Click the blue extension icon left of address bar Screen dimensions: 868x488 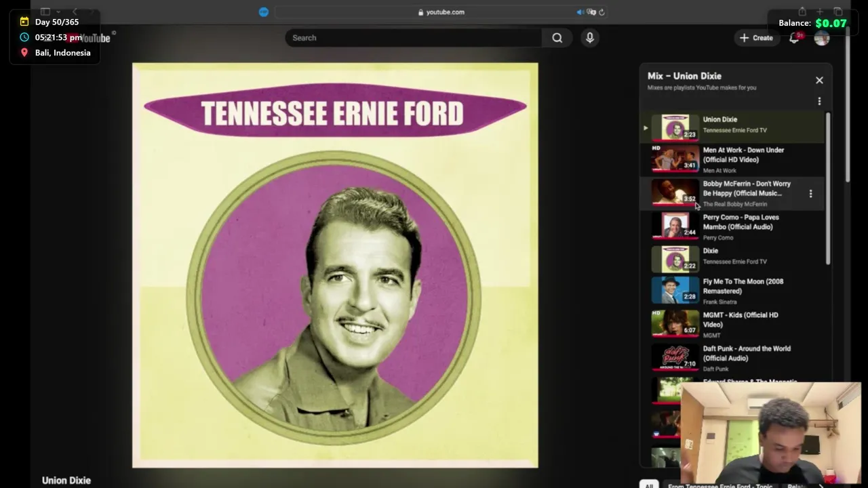coord(264,12)
